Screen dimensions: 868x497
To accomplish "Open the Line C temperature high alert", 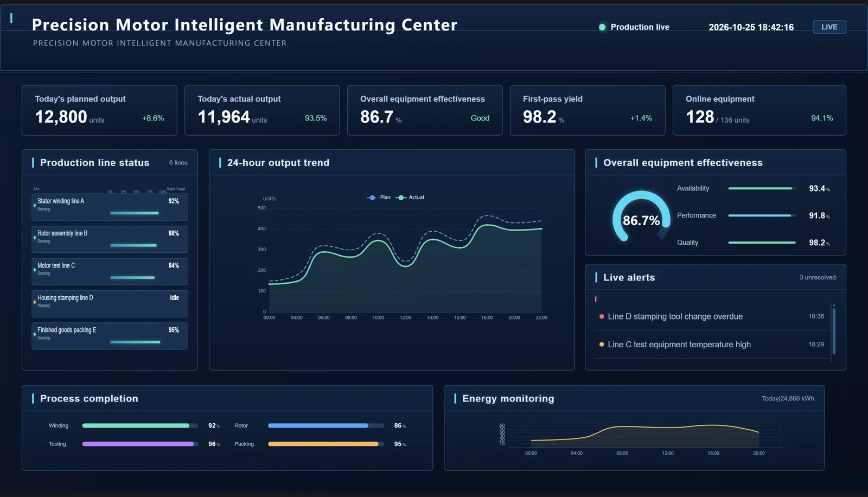I will [x=712, y=345].
